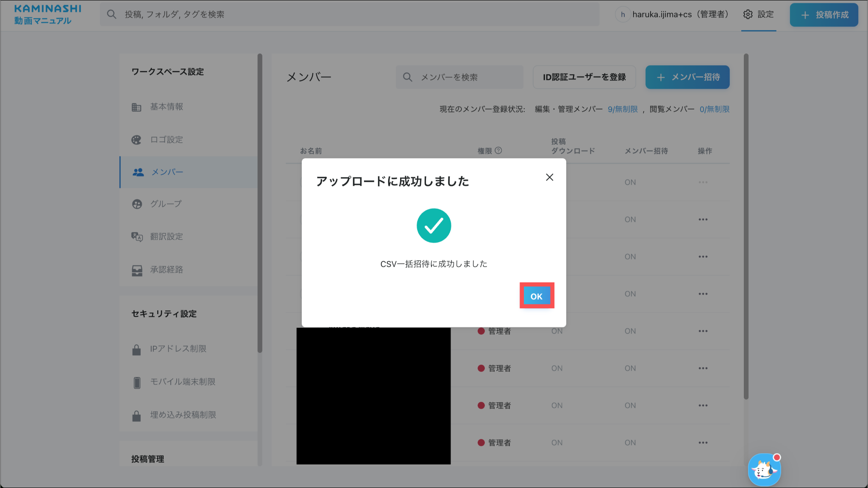Screen dimensions: 868x488
Task: Open the 基本情報 sidebar item
Action: (166, 107)
